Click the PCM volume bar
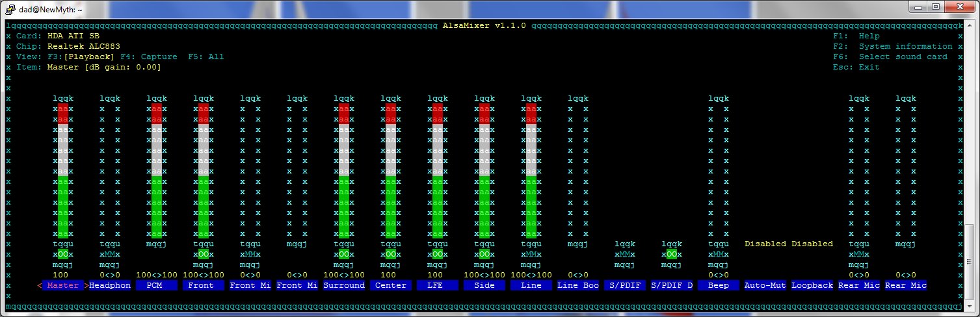980x317 pixels. click(157, 170)
